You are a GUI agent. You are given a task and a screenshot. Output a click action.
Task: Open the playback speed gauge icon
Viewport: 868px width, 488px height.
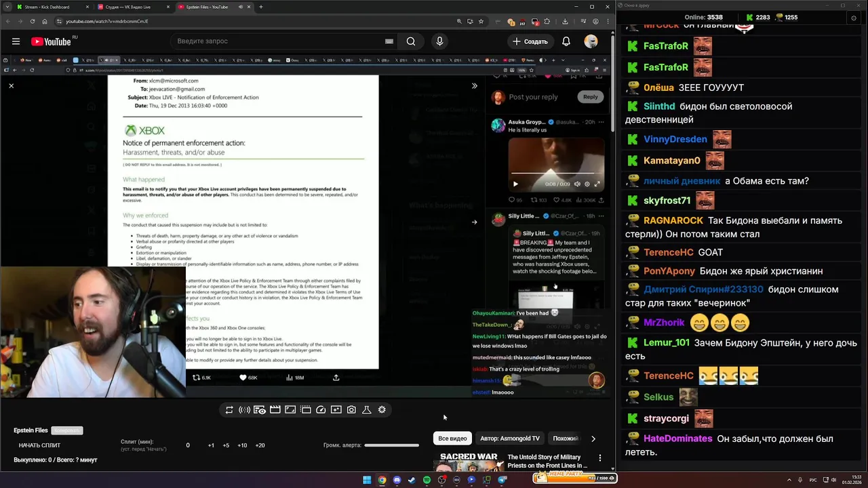coord(321,409)
